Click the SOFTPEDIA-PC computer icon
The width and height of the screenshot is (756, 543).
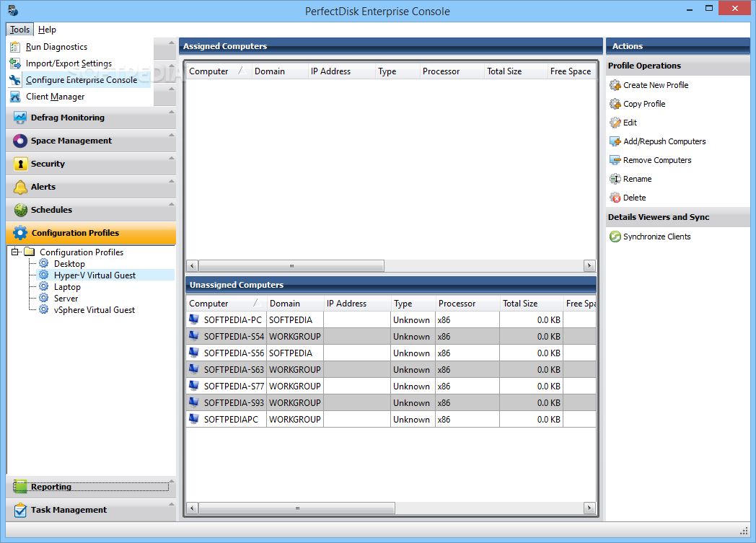tap(194, 319)
